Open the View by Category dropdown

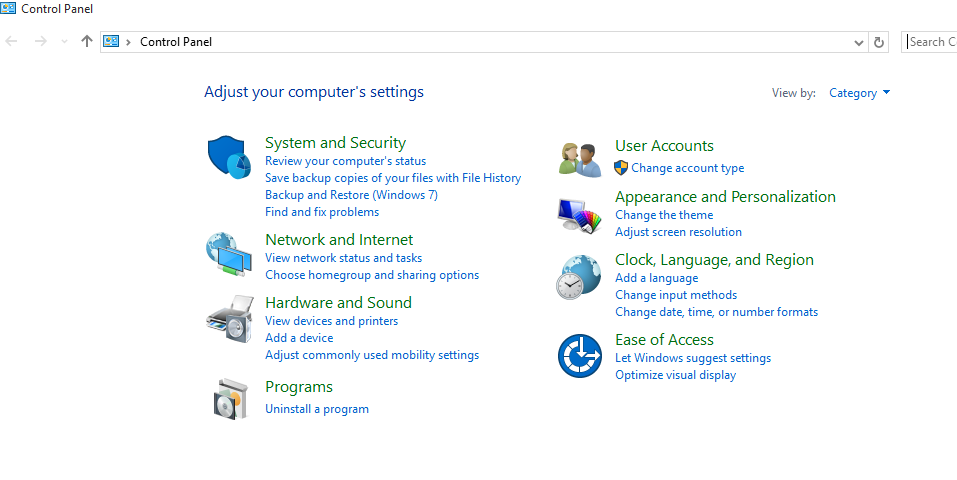point(859,93)
